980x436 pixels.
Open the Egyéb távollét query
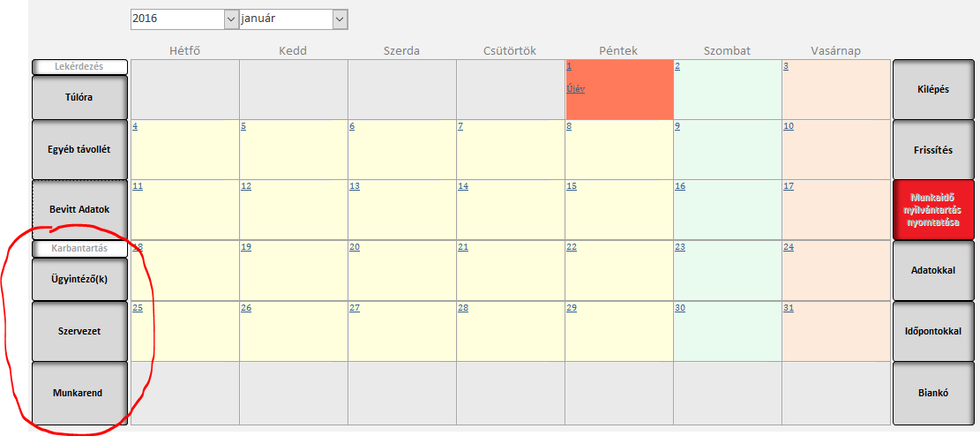(79, 149)
